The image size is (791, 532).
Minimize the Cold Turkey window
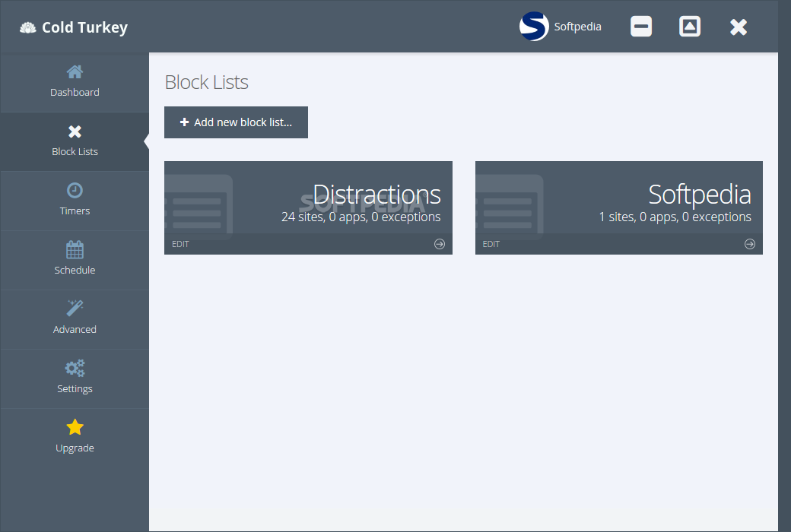click(641, 27)
